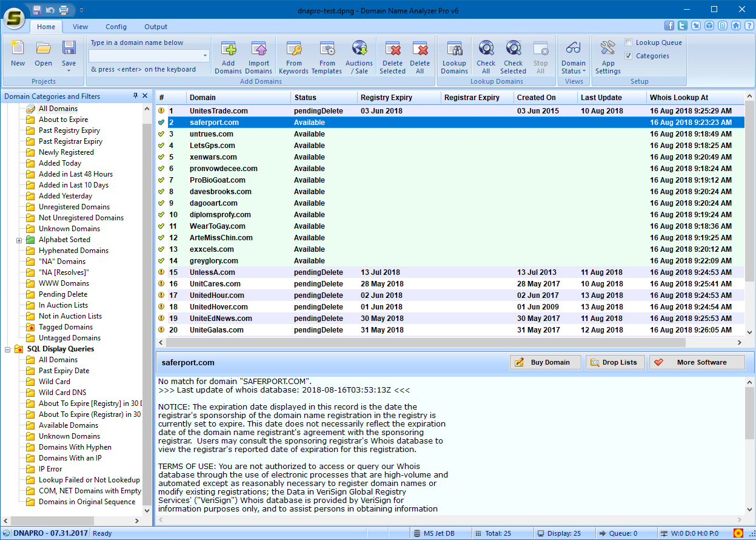The width and height of the screenshot is (756, 540).
Task: Switch to the View ribbon tab
Action: tap(80, 27)
